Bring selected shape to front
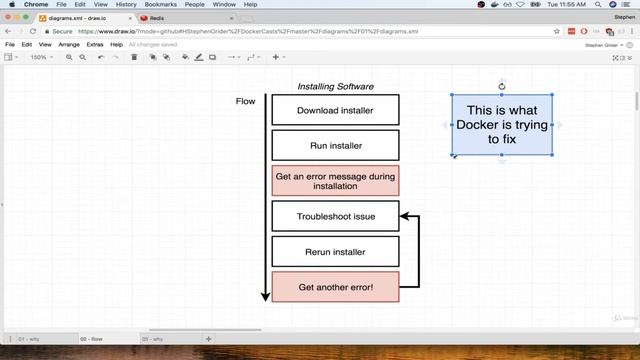The width and height of the screenshot is (640, 360). [153, 58]
